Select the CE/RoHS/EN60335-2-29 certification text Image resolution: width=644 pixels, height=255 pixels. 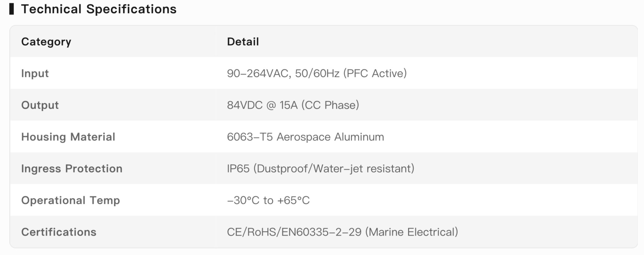(294, 232)
